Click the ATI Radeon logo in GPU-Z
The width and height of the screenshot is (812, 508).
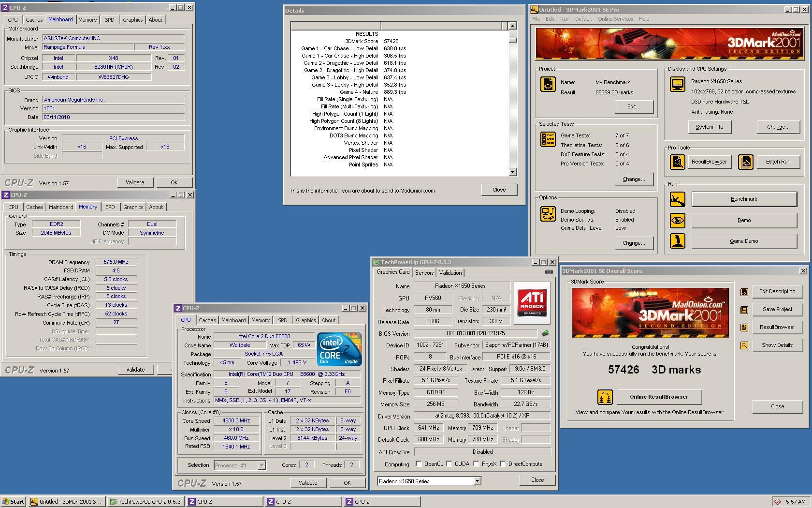pos(532,303)
